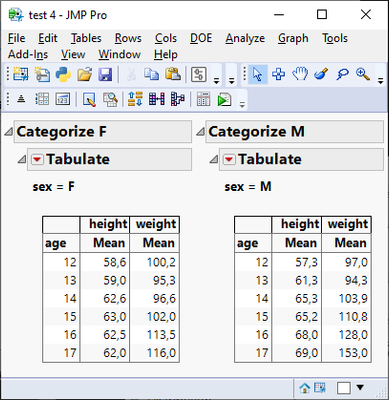
Task: Open the Tables menu
Action: 86,38
